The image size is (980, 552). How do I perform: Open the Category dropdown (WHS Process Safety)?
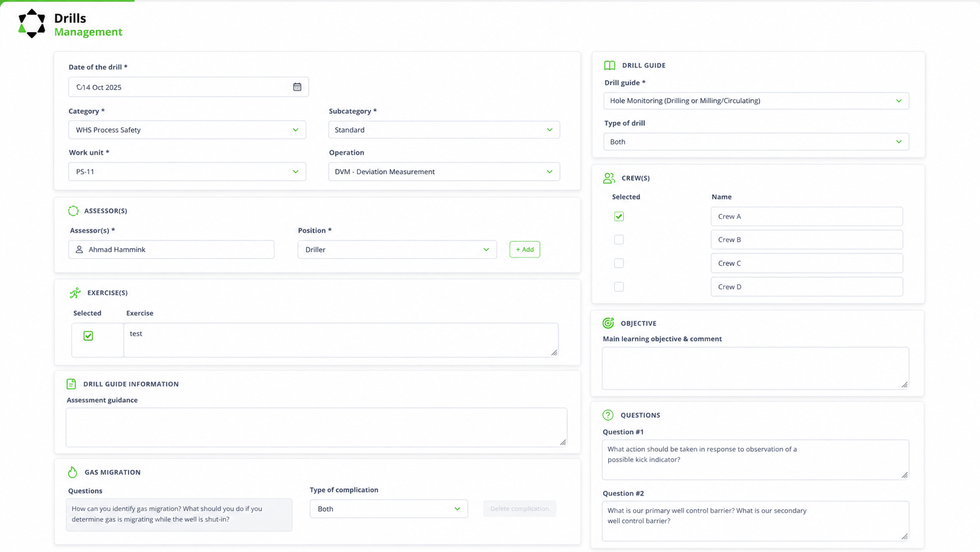point(187,130)
